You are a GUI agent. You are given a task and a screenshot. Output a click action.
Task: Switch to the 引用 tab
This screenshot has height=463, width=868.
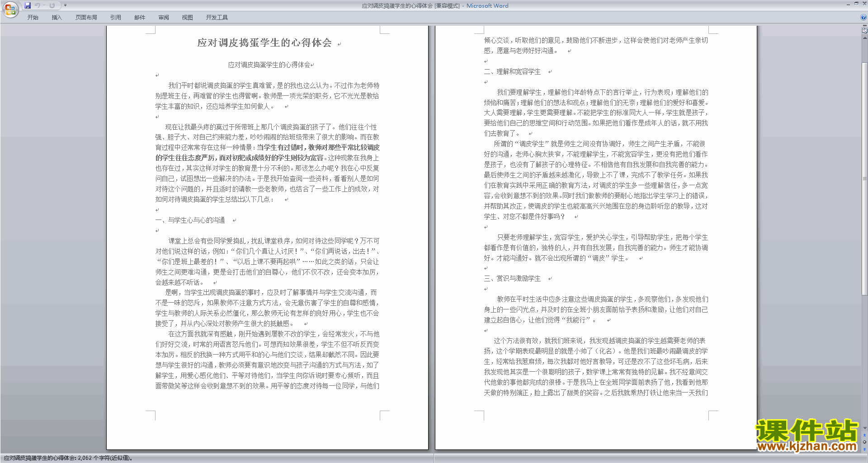[115, 18]
